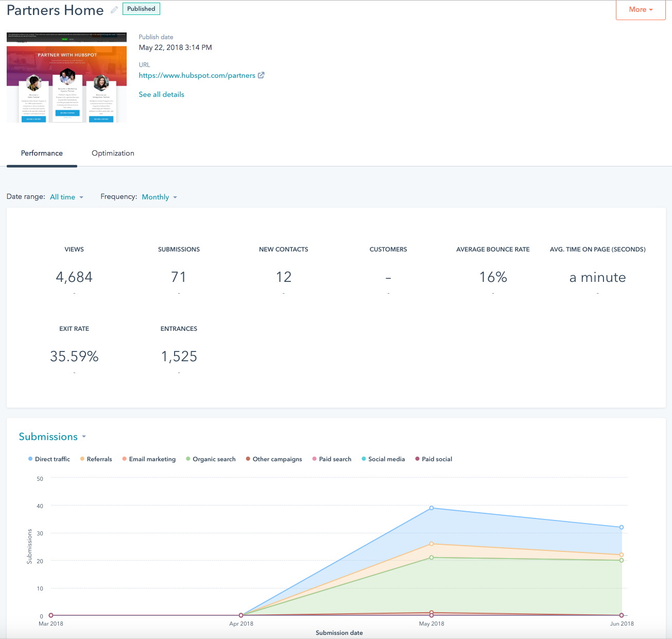This screenshot has width=672, height=639.
Task: Click the Mar 2018 axis label
Action: click(x=51, y=624)
